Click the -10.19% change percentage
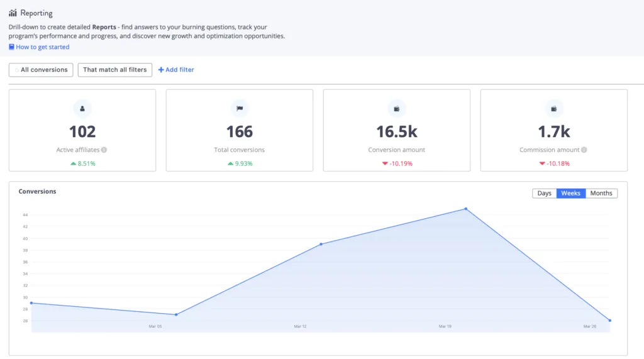The image size is (644, 359). 401,163
